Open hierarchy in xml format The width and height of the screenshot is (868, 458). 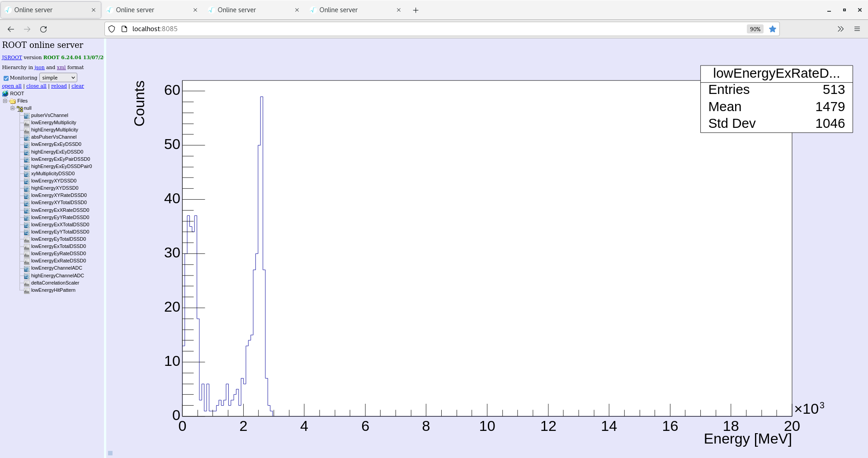point(61,67)
